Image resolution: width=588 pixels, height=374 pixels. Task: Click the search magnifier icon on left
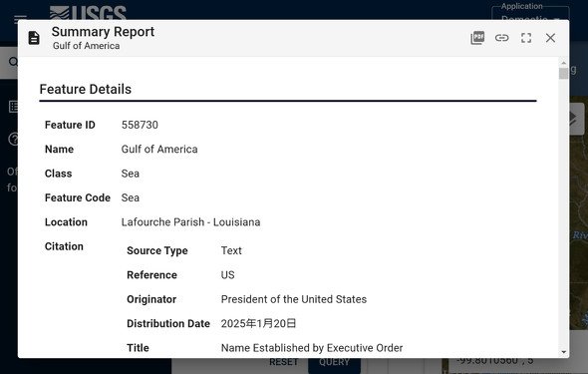point(13,62)
